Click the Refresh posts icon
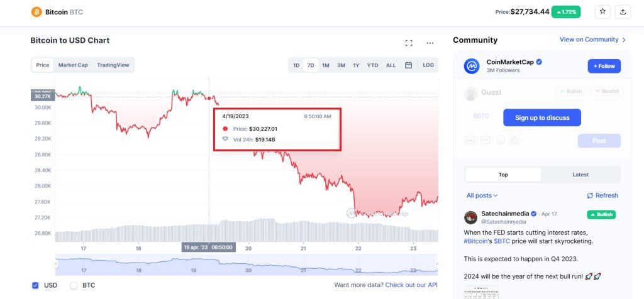644x299 pixels. point(590,195)
